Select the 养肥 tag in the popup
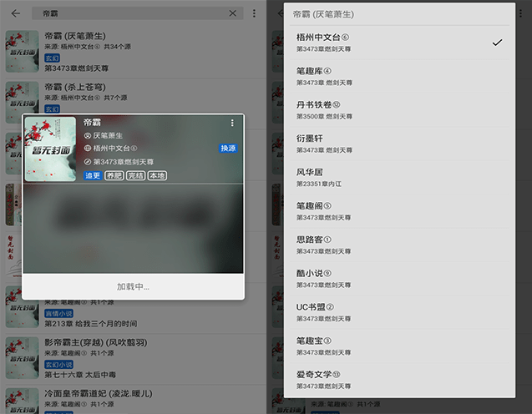532x414 pixels. pyautogui.click(x=114, y=175)
